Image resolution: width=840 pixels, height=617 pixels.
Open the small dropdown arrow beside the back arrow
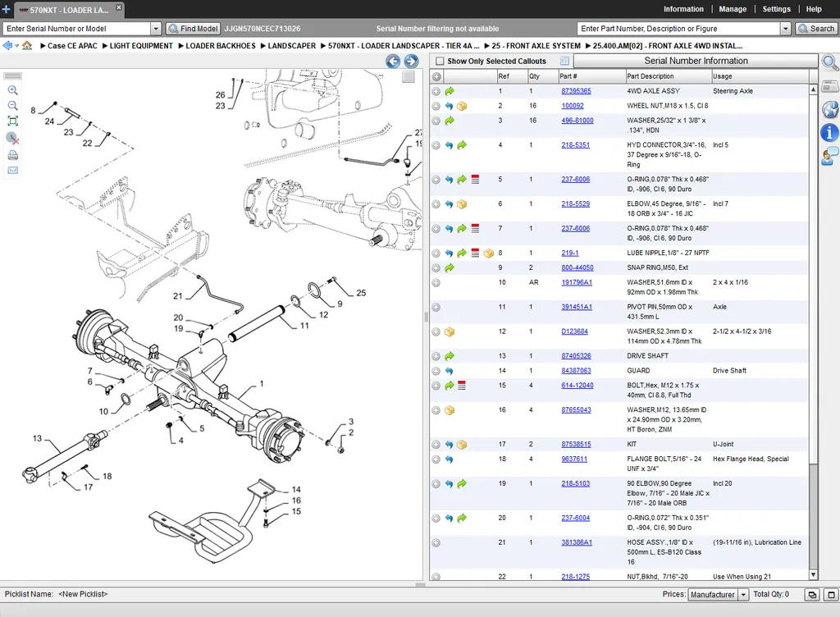click(17, 46)
